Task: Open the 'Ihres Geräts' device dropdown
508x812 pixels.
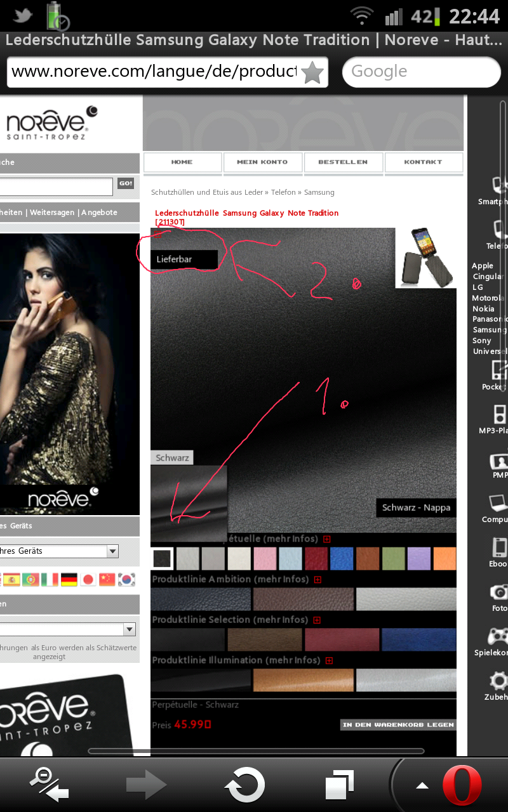Action: pos(59,551)
